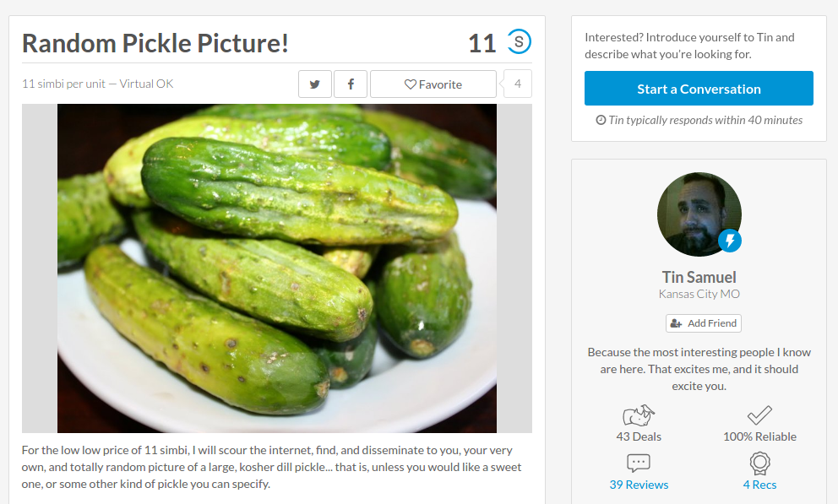
Task: Start a Conversation with Tin
Action: coord(699,88)
